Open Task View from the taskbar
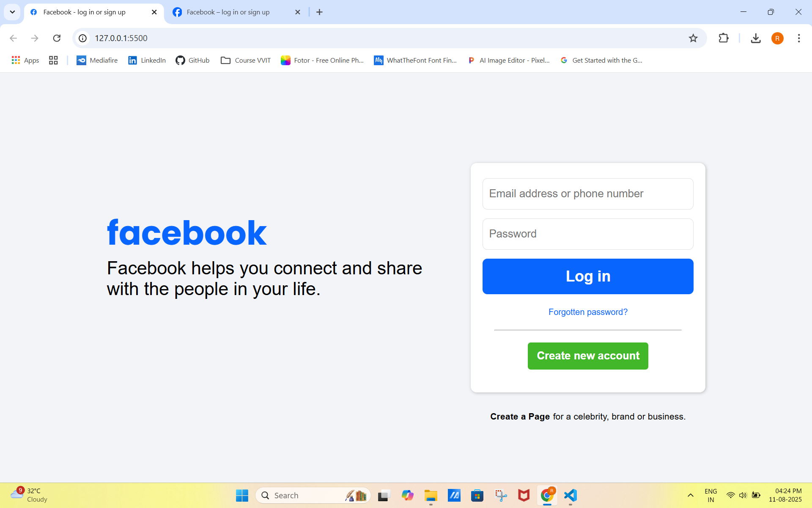Viewport: 812px width, 508px height. coord(384,495)
